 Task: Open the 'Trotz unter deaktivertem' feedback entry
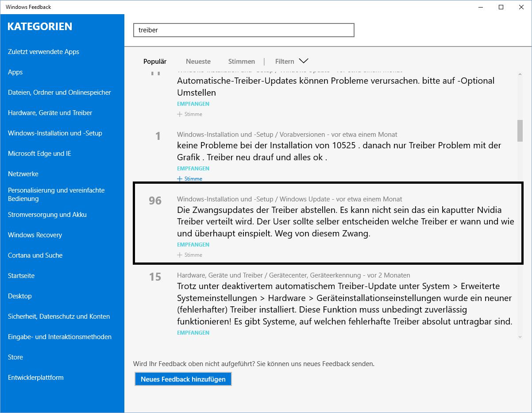[x=345, y=304]
